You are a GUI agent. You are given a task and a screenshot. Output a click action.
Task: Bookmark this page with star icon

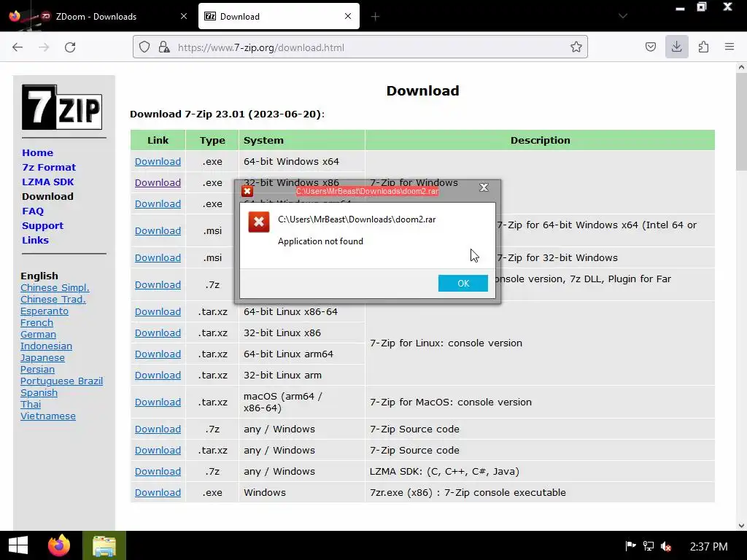tap(576, 47)
